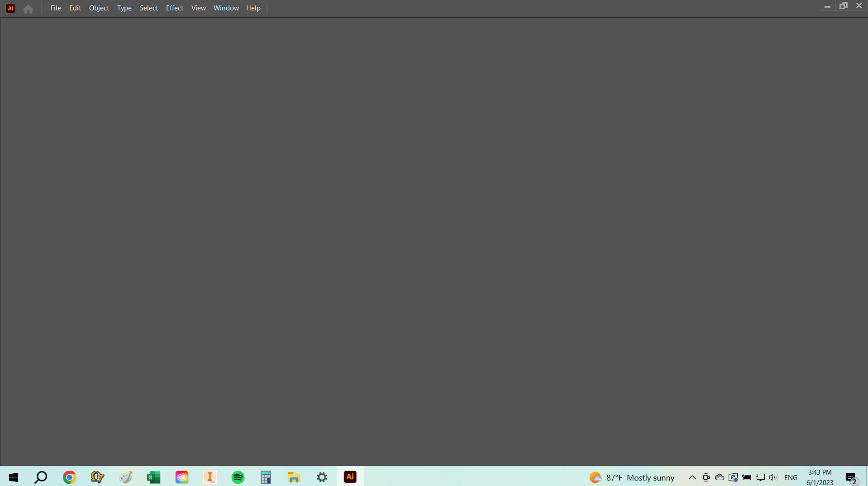This screenshot has width=868, height=486.
Task: Launch Spotify from the taskbar
Action: (237, 477)
